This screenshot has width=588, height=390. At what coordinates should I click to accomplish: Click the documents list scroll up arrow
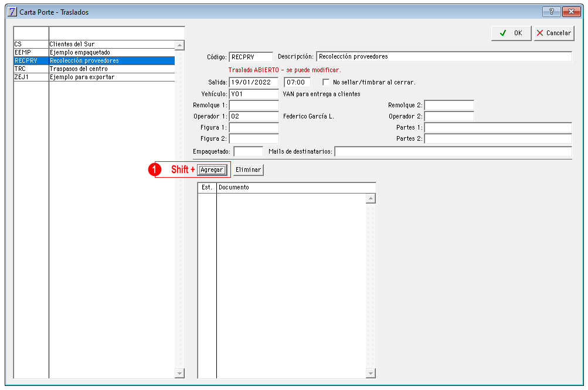[x=371, y=198]
